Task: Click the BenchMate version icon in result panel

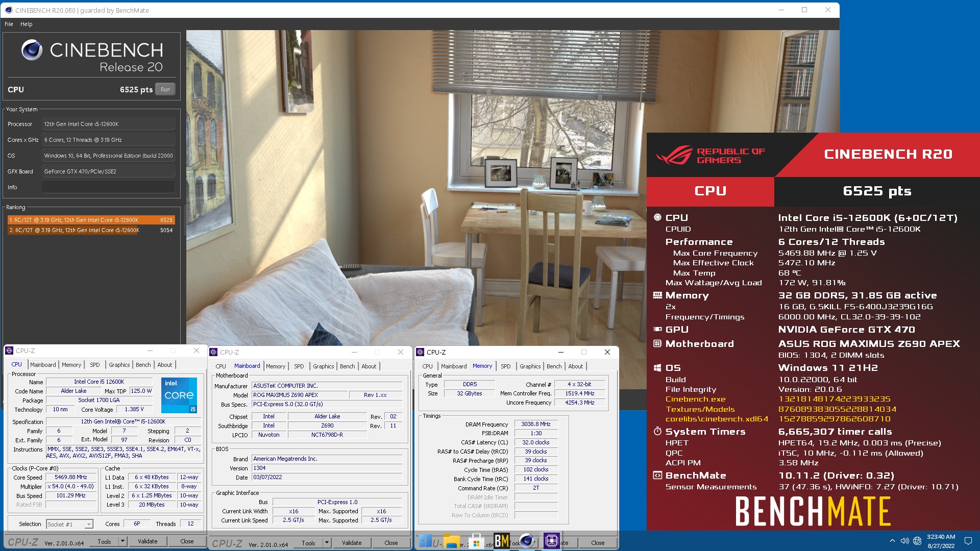Action: click(657, 475)
